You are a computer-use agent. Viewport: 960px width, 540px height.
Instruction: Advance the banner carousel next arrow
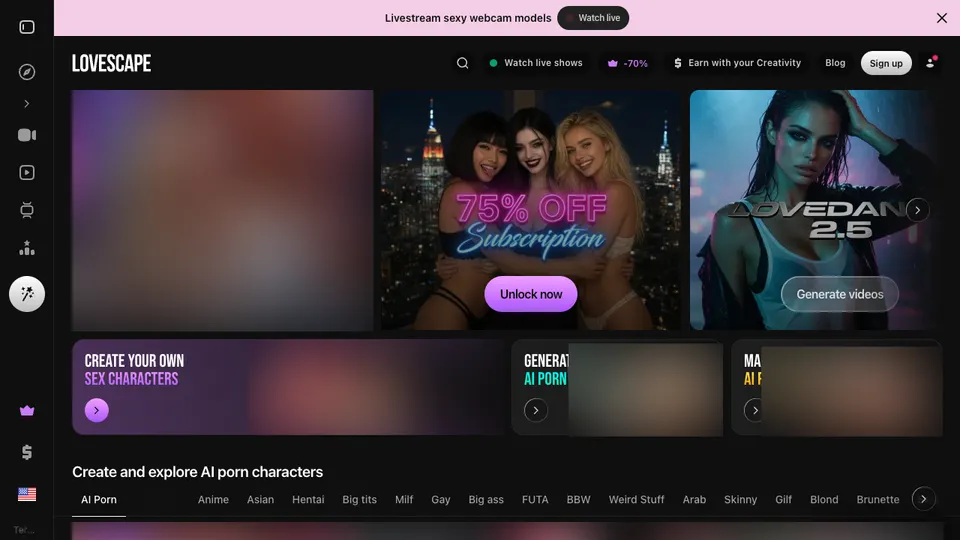tap(917, 210)
